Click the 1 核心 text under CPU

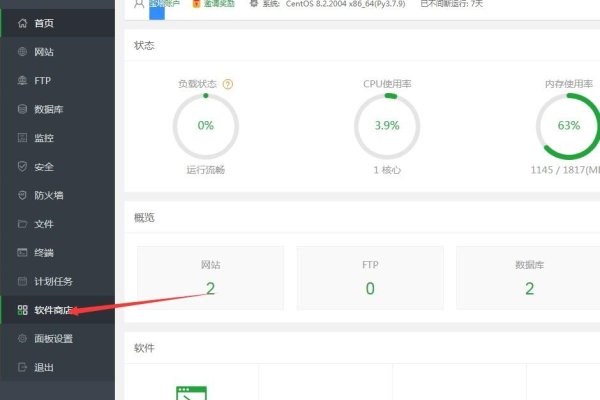pyautogui.click(x=387, y=170)
